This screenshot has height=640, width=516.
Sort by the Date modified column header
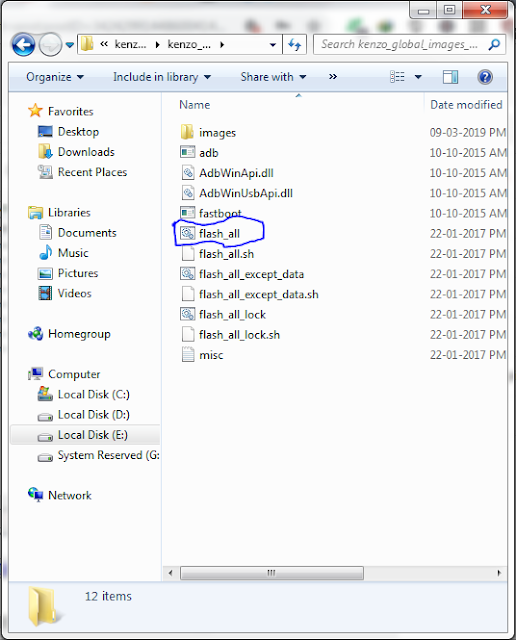tap(466, 105)
